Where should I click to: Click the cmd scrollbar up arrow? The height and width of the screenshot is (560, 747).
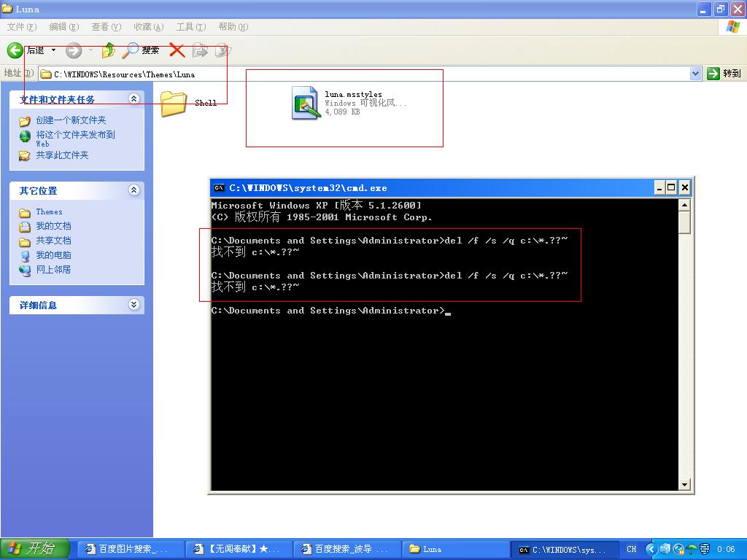click(684, 205)
